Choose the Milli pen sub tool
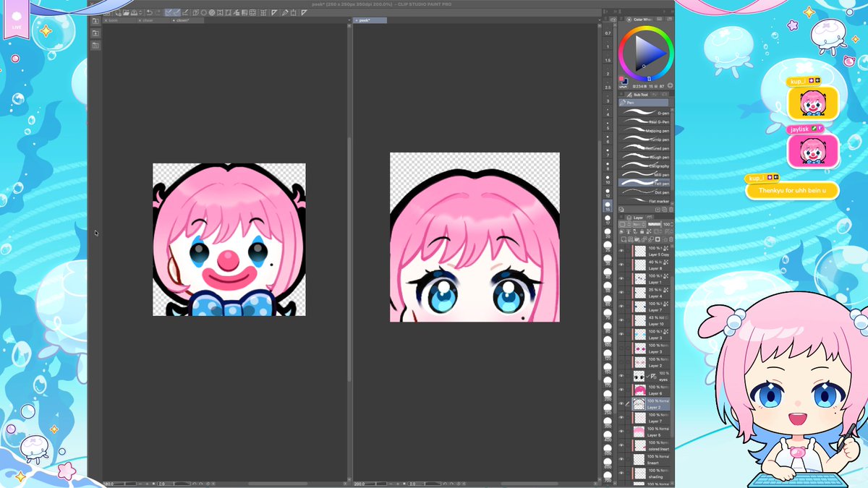The image size is (868, 488). (644, 174)
